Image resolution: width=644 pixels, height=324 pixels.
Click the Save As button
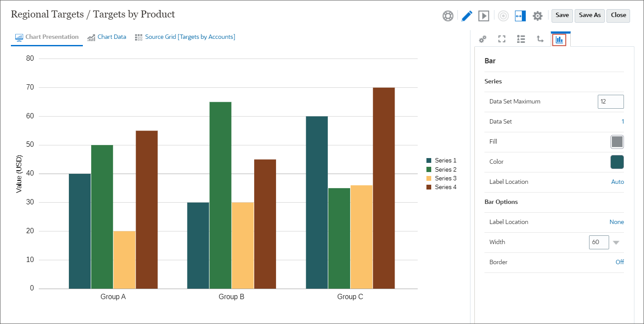[589, 15]
